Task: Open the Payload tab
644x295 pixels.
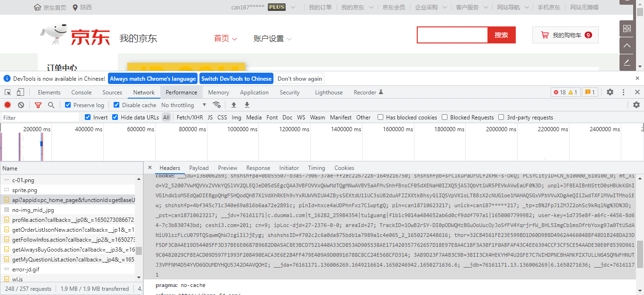Action: tap(199, 168)
